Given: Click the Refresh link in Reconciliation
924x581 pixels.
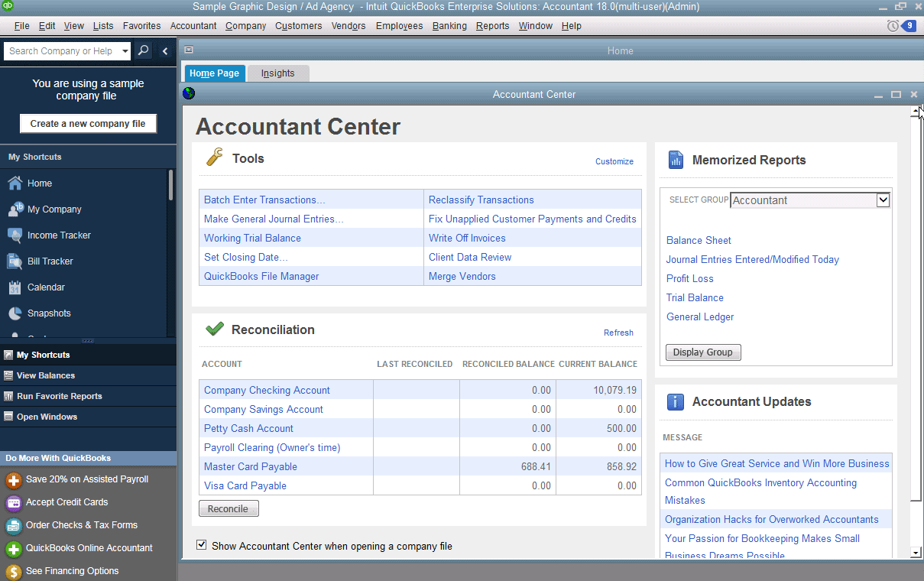Looking at the screenshot, I should point(618,333).
